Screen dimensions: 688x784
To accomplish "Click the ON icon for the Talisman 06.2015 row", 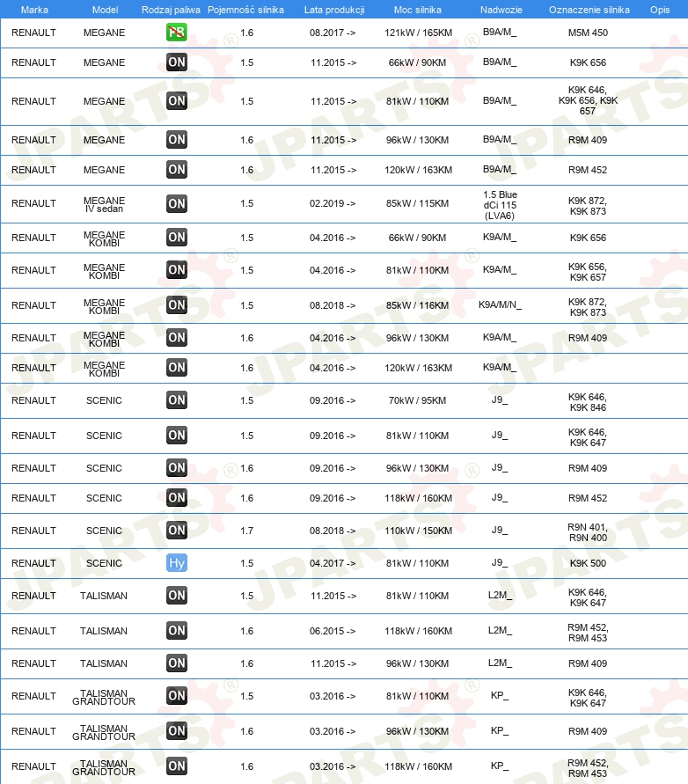I will 177,631.
